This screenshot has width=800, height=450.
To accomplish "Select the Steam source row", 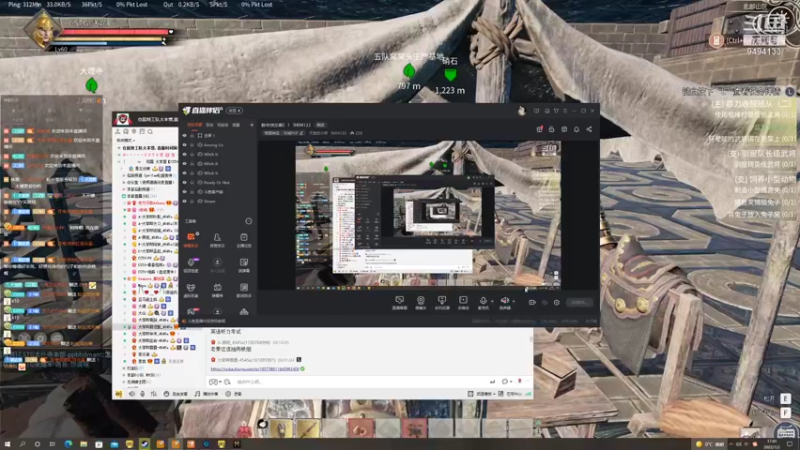I will (x=218, y=201).
